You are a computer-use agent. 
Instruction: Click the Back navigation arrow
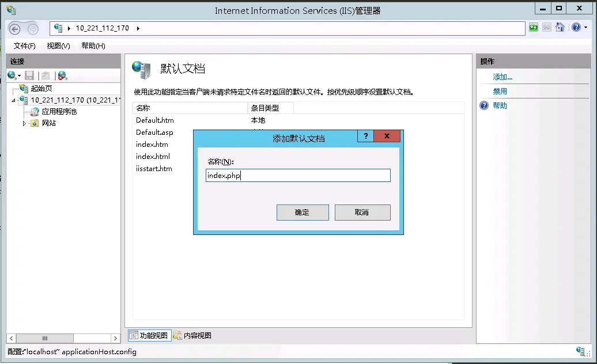(x=14, y=29)
